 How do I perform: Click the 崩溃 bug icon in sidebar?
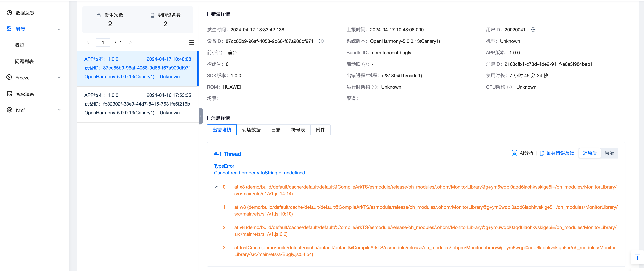coord(9,29)
